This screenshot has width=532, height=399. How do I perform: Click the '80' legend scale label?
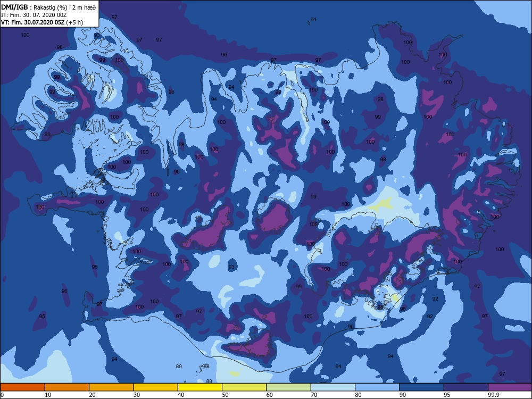tap(358, 395)
